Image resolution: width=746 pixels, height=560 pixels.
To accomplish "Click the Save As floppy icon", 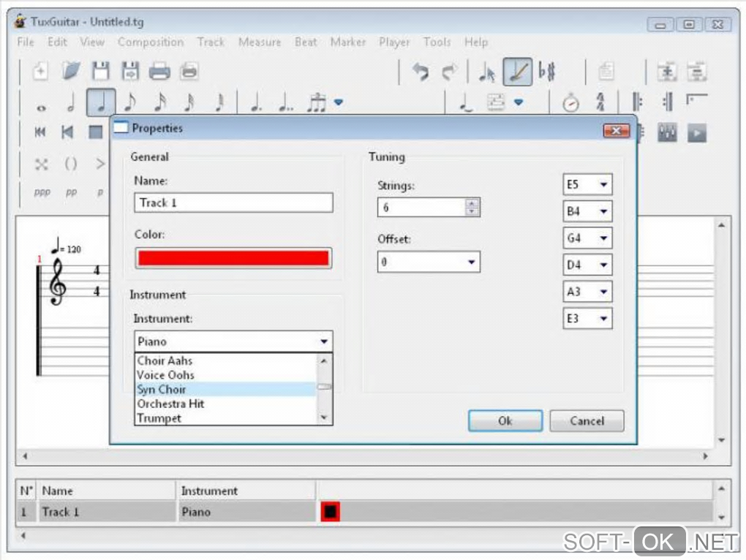I will coord(130,72).
